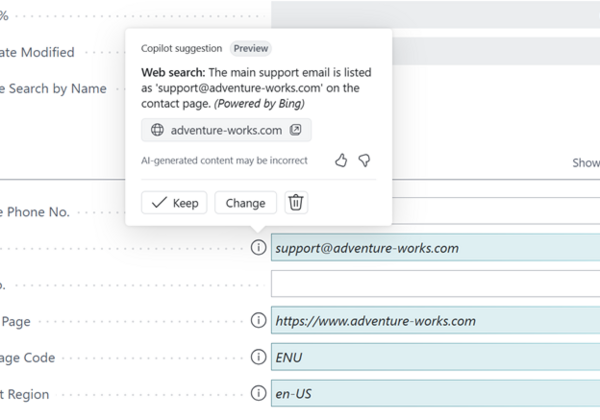Click info icon beside the Home Page URL field

coord(258,321)
